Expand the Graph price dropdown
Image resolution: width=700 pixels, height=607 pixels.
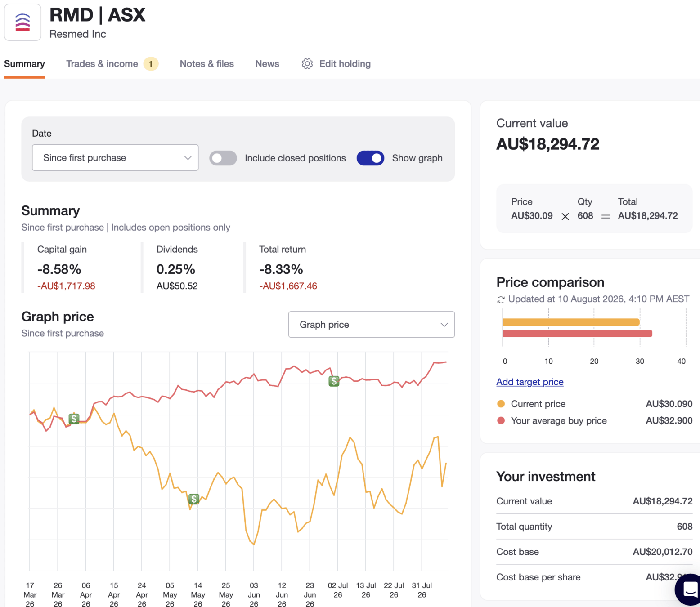pos(372,324)
